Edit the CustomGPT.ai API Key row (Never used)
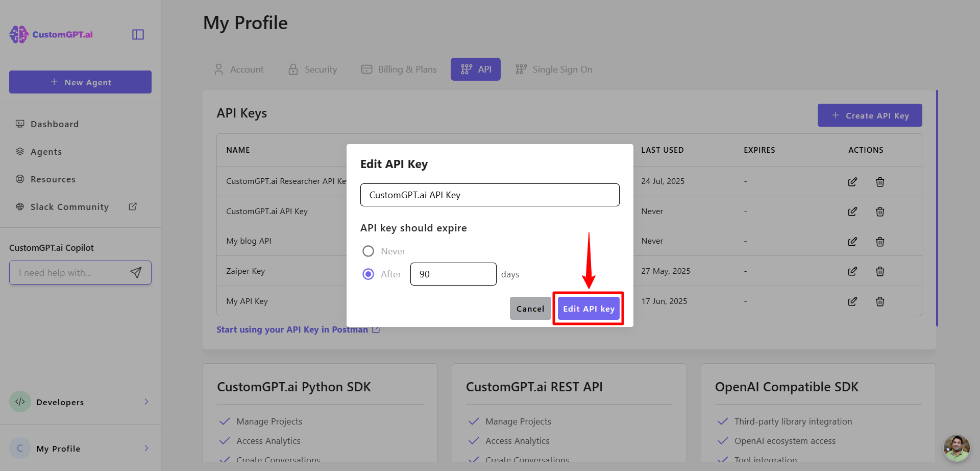Screen dimensions: 980x471 click(x=852, y=211)
